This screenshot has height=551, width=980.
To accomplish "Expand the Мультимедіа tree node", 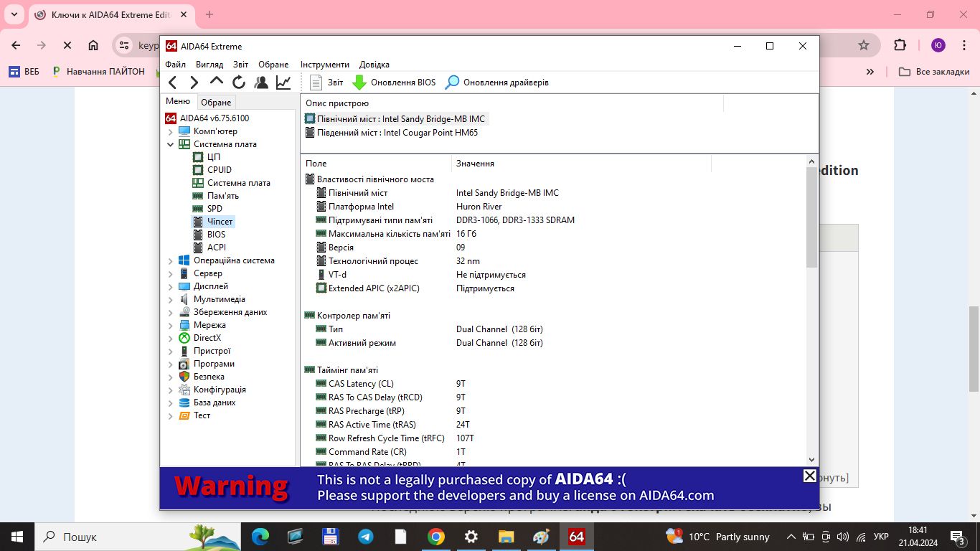I will point(171,300).
